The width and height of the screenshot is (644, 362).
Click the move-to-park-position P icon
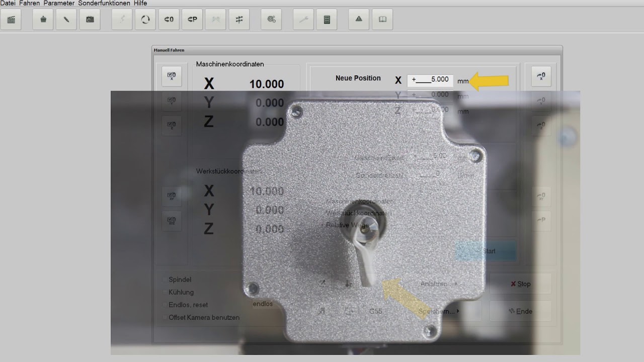[x=192, y=20]
